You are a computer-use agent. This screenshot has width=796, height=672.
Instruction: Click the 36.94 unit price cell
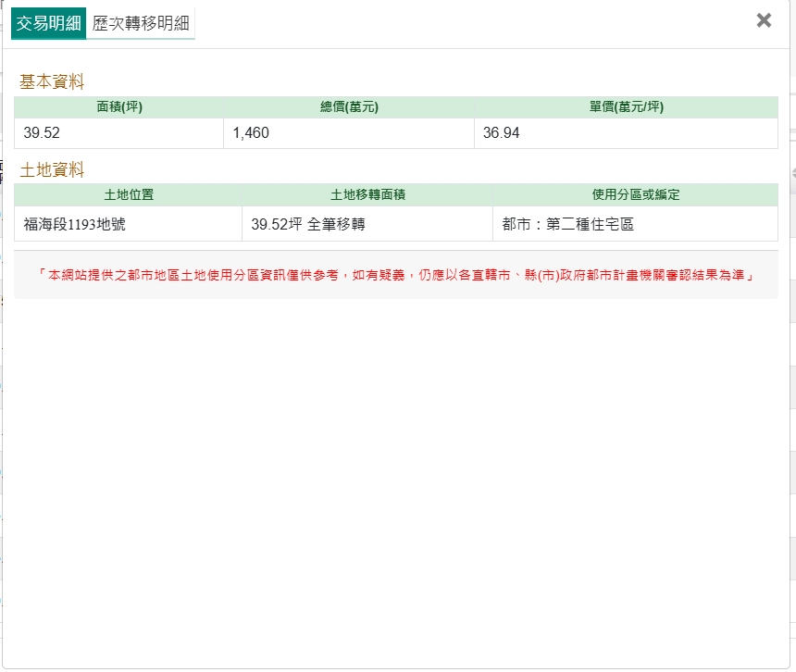(x=502, y=133)
